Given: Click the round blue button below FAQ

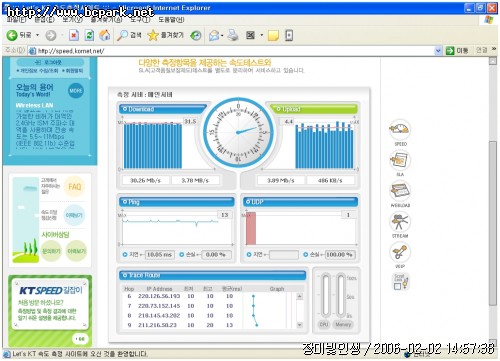Looking at the screenshot, I should pyautogui.click(x=74, y=215).
